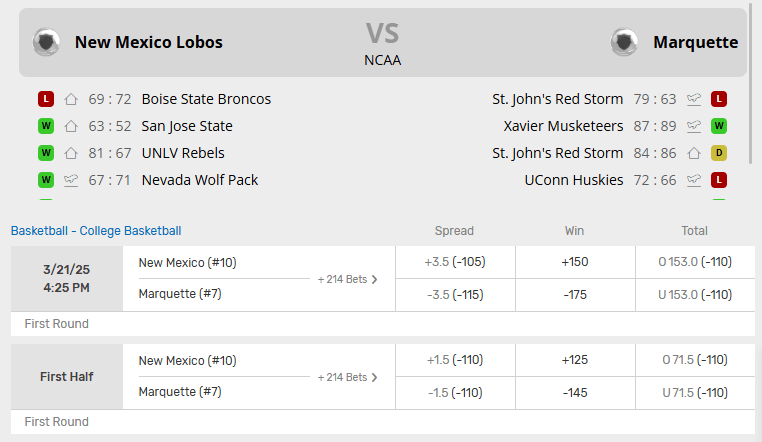Click the home icon next to UNLV Rebels
The width and height of the screenshot is (762, 442).
pos(71,153)
